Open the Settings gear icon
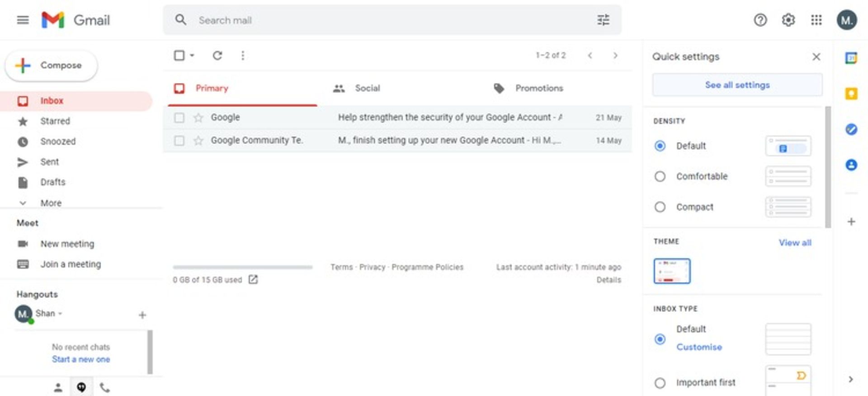This screenshot has width=868, height=396. [788, 20]
